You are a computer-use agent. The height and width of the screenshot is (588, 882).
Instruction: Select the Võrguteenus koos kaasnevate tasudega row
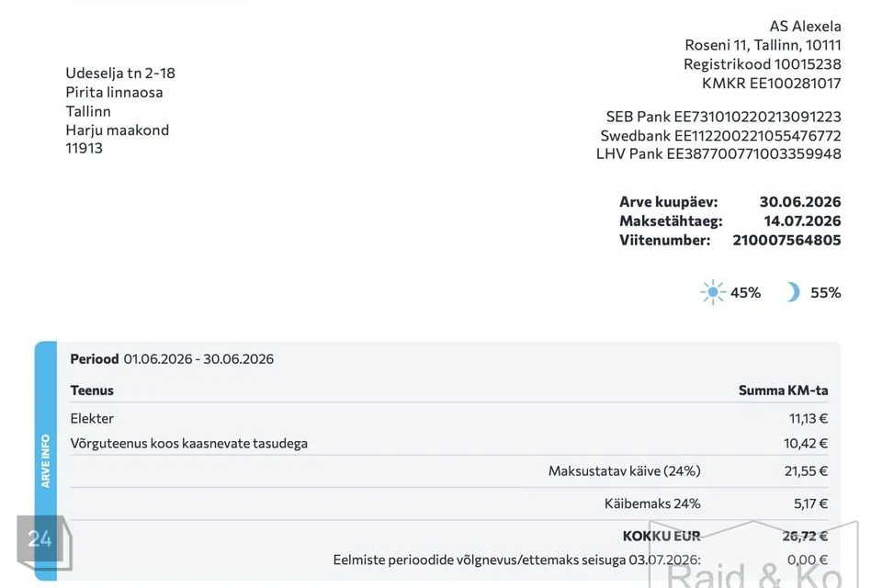(449, 444)
